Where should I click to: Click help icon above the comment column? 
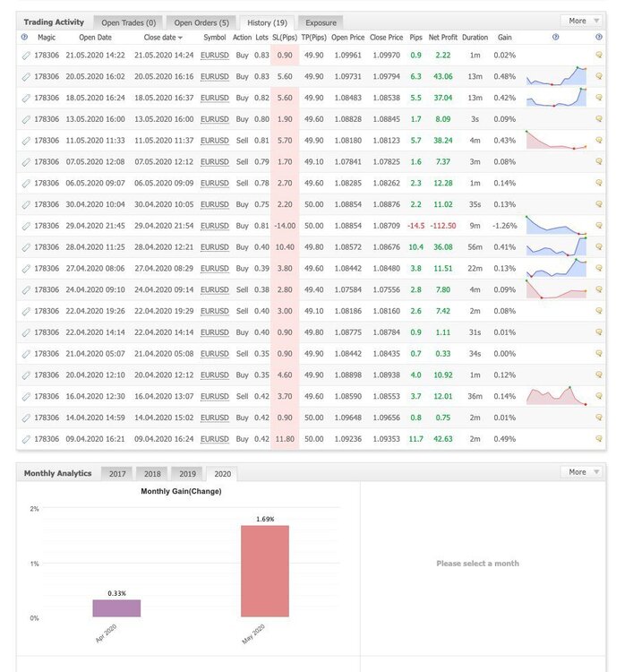[599, 37]
